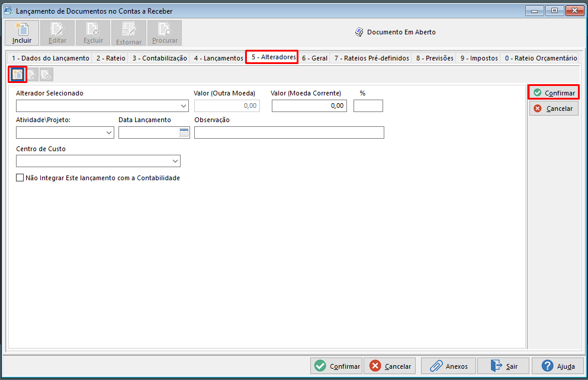Click the delete alterador small icon
588x380 pixels.
(x=46, y=75)
